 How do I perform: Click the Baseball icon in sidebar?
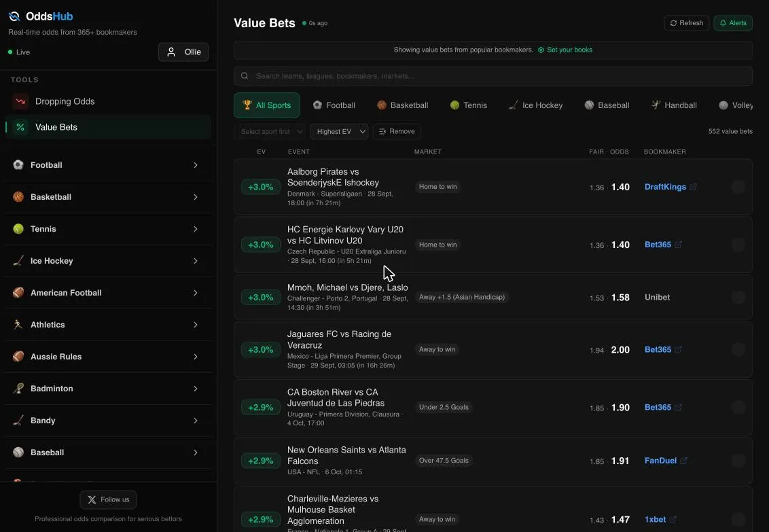coord(18,452)
